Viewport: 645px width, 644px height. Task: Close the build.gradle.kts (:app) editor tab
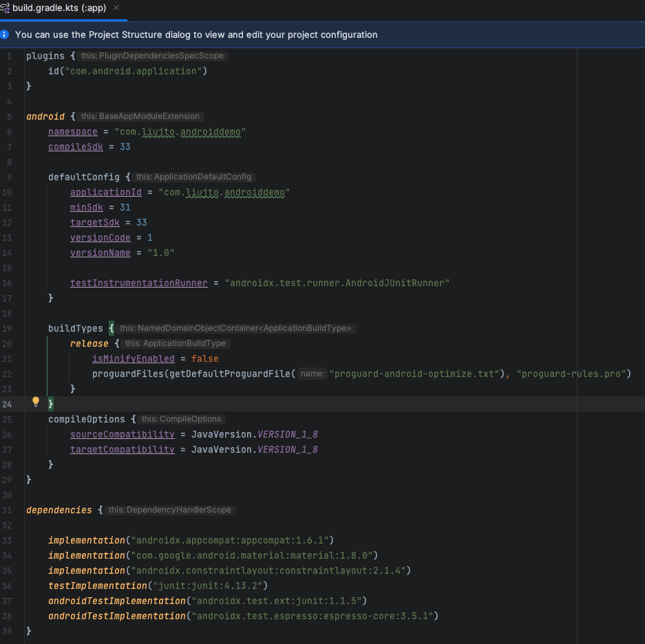116,8
